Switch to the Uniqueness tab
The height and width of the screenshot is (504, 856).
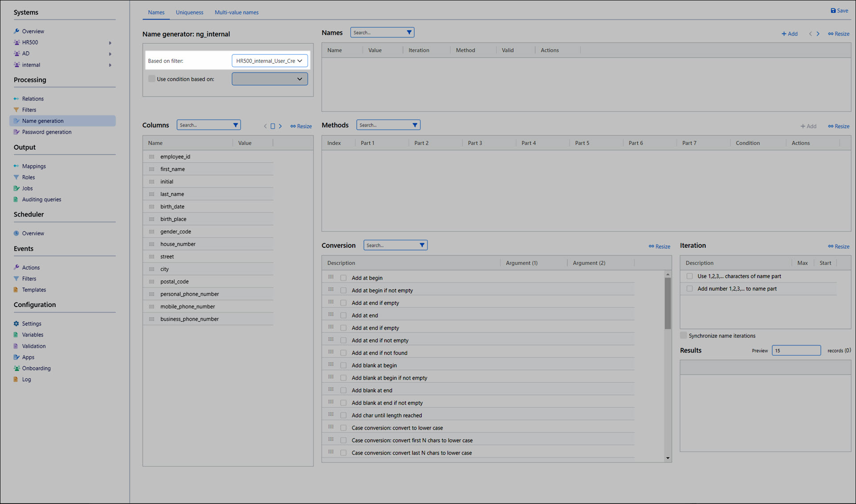coord(189,12)
